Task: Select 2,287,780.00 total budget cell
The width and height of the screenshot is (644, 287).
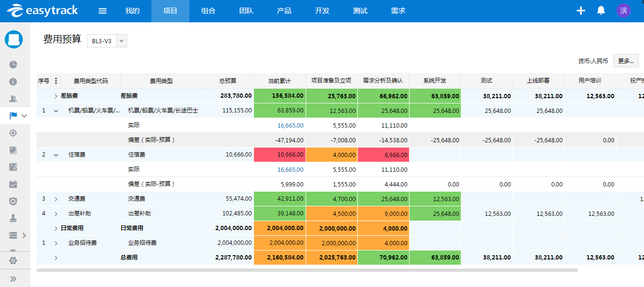Action: [x=228, y=258]
